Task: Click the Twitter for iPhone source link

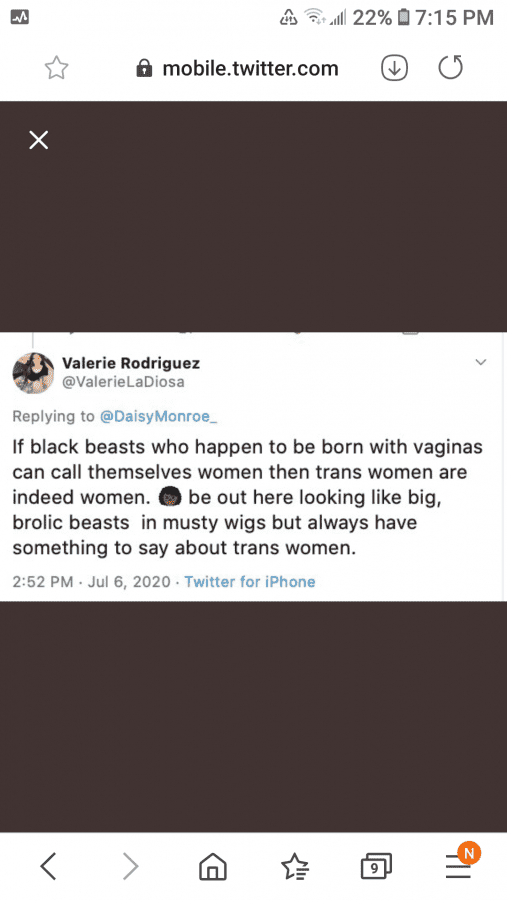Action: click(250, 581)
